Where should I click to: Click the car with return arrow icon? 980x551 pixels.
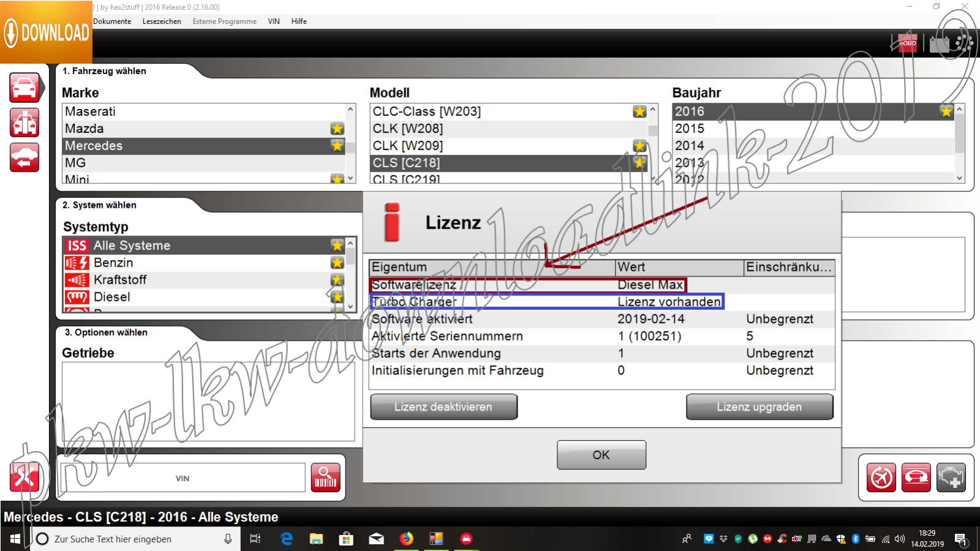24,158
